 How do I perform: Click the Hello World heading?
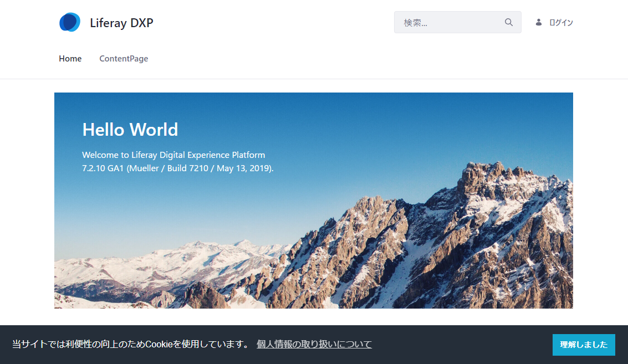pos(130,130)
